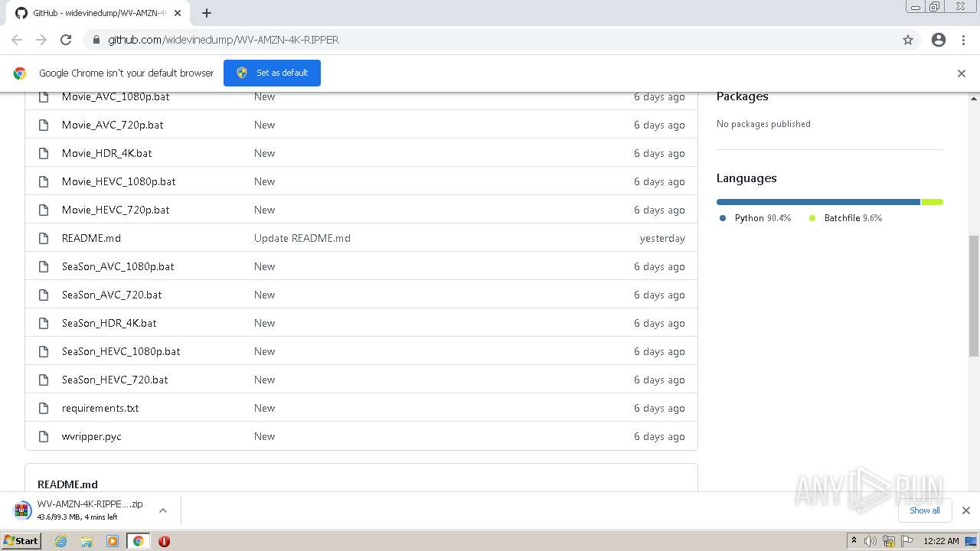Viewport: 980px width, 551px height.
Task: Click the Languages heading
Action: click(x=746, y=178)
